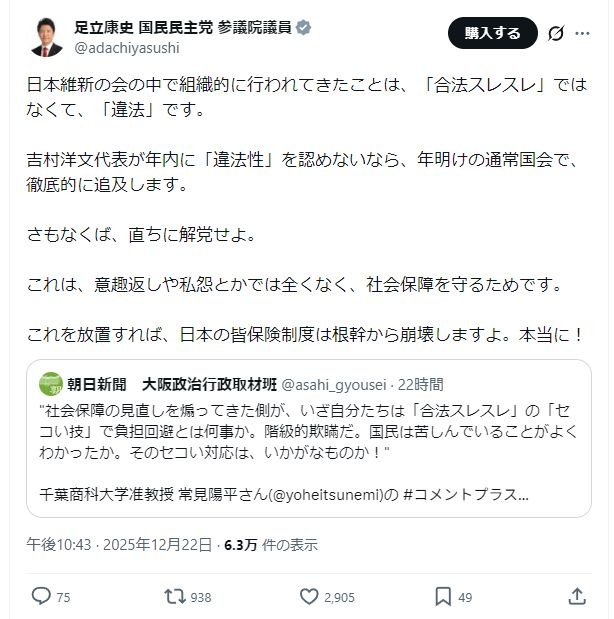
Task: Click the 2,905 likes count
Action: pyautogui.click(x=339, y=597)
